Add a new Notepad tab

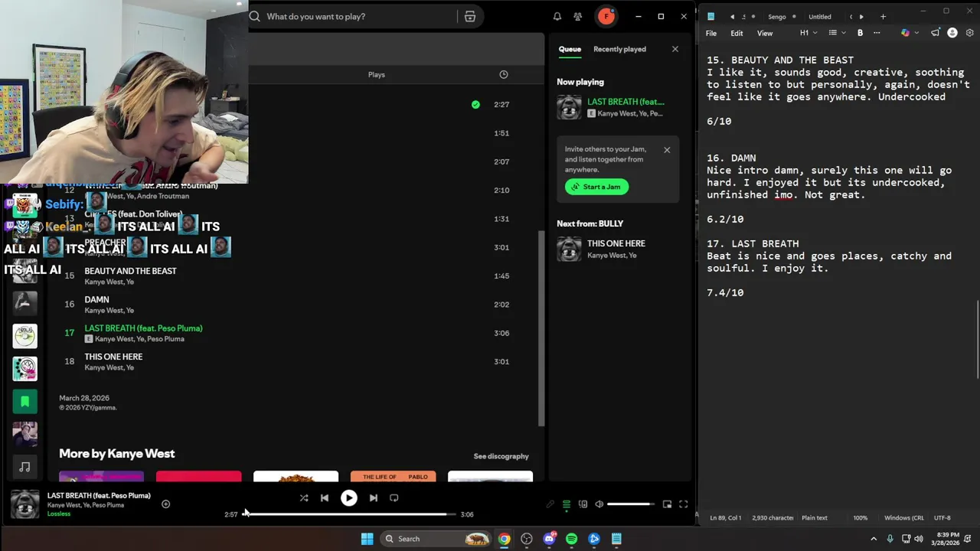(883, 17)
